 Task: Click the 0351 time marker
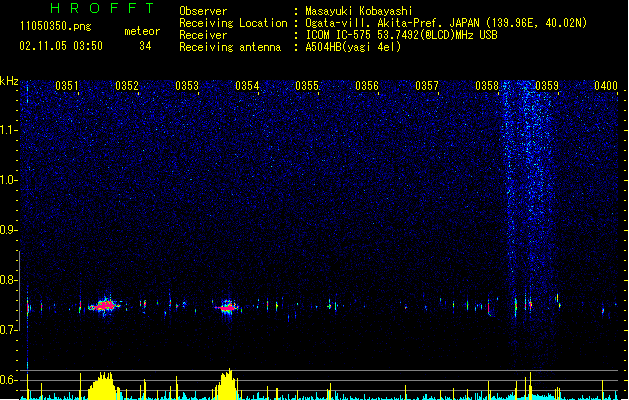coord(67,86)
